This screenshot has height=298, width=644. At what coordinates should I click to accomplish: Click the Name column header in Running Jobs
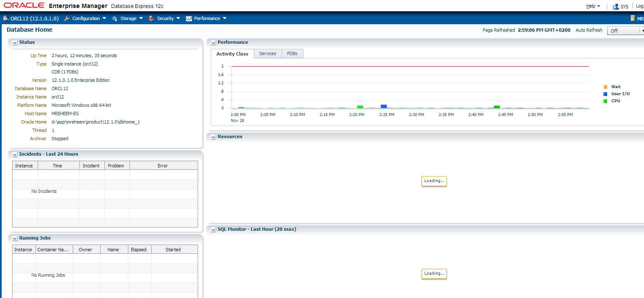114,250
